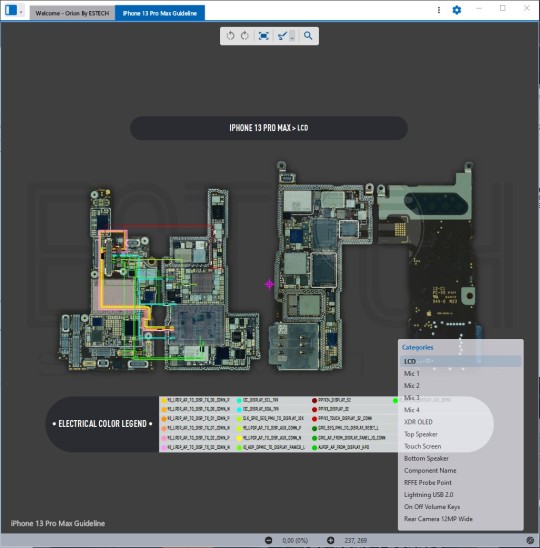The height and width of the screenshot is (548, 540).
Task: Click the right logic board image
Action: (x=374, y=266)
